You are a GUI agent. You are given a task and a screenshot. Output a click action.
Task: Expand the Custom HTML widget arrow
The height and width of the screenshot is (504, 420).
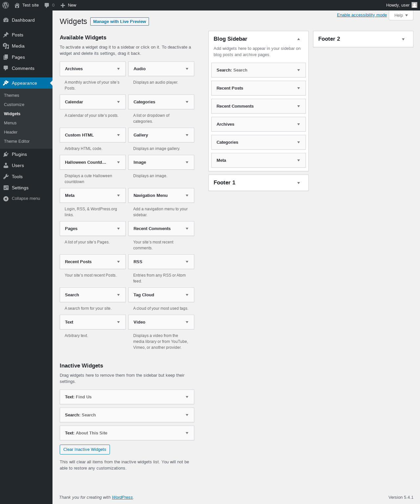point(118,135)
